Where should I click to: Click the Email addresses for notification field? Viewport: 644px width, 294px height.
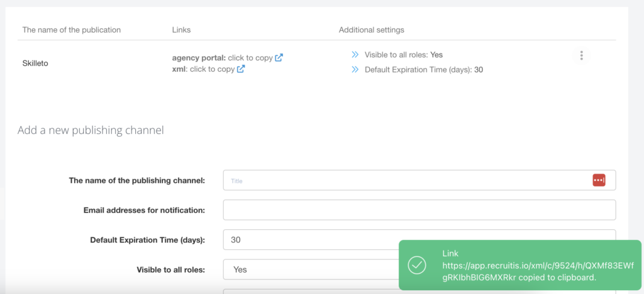419,210
